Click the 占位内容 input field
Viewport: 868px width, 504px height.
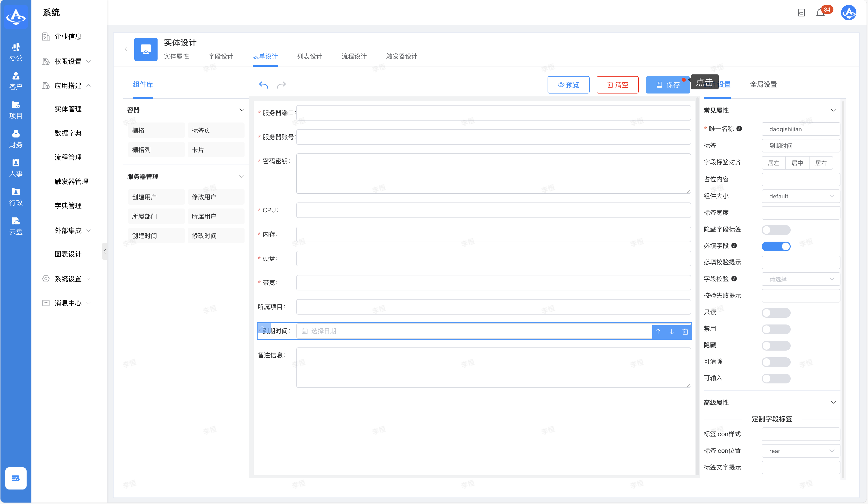[801, 180]
